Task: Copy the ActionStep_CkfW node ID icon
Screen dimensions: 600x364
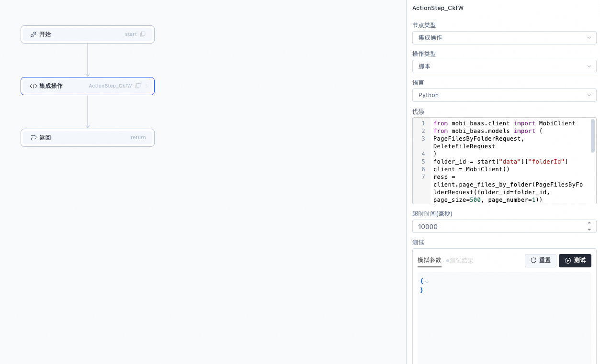Action: pos(138,86)
